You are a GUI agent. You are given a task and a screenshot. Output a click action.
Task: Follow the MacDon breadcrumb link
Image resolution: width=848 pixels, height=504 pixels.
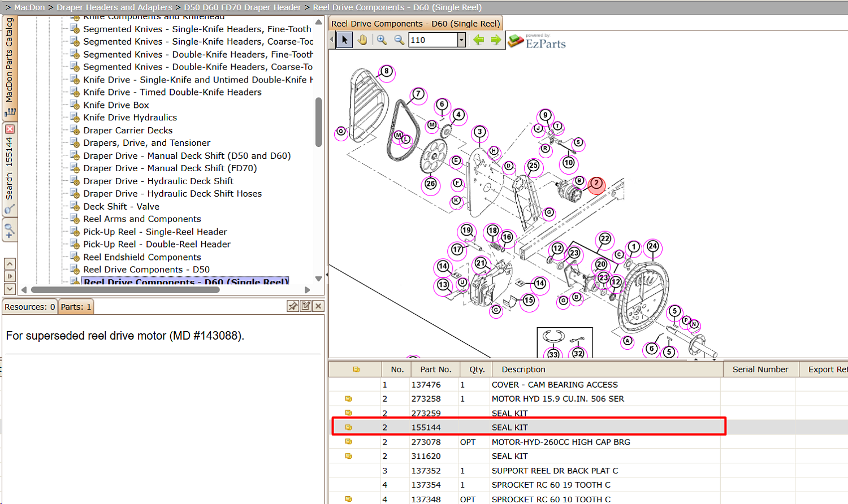pyautogui.click(x=29, y=7)
